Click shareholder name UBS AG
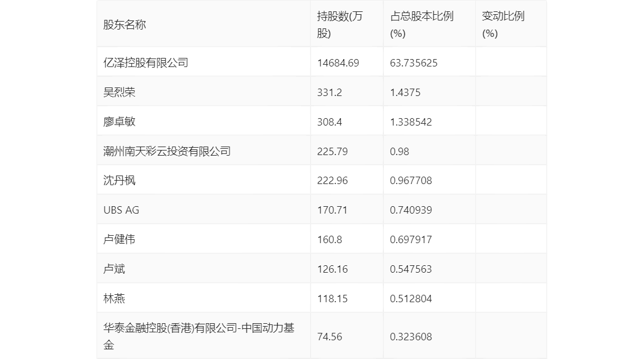The image size is (644, 359). [x=121, y=210]
